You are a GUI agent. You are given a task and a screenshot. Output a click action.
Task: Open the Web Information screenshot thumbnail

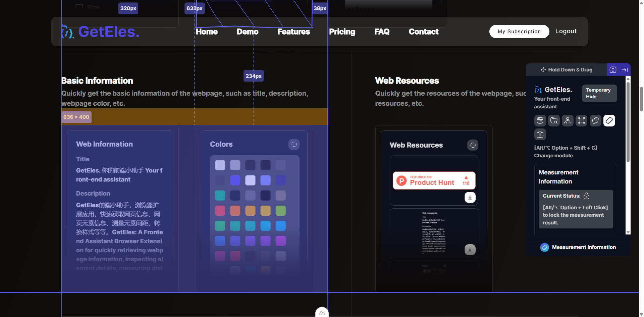[x=434, y=233]
